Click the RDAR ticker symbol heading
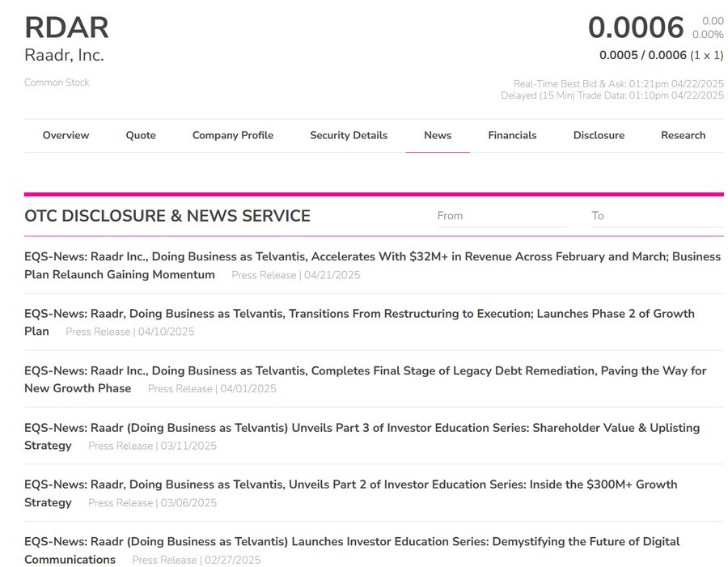The height and width of the screenshot is (567, 728). [x=66, y=28]
